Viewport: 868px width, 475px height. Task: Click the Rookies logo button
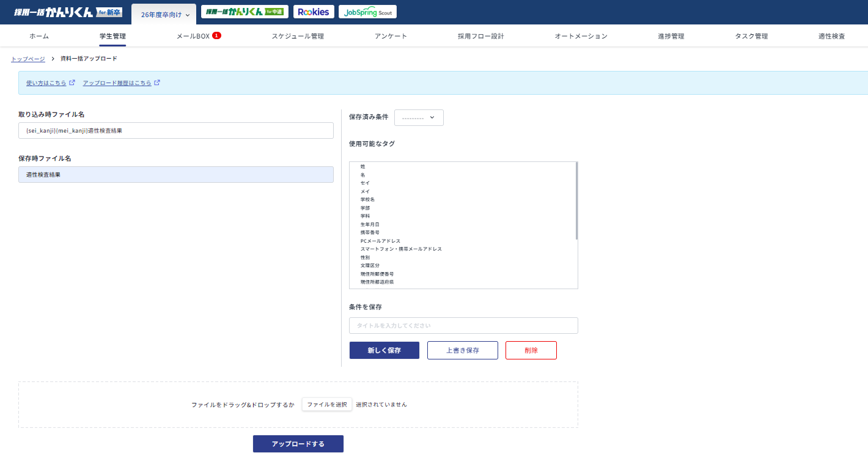pyautogui.click(x=314, y=12)
